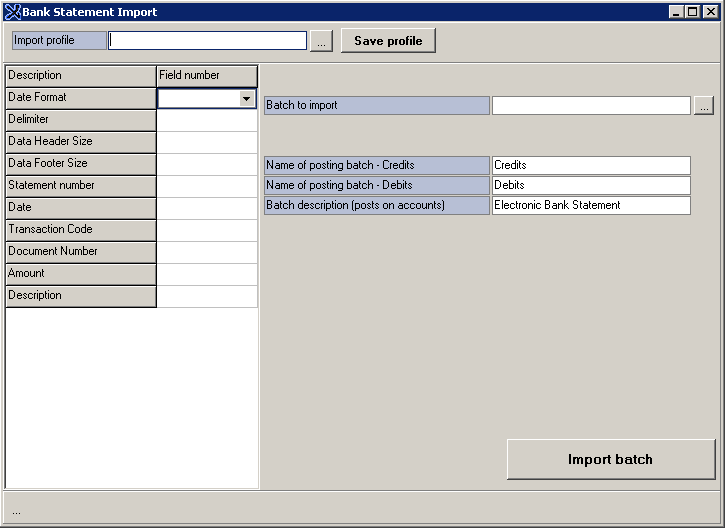Maximize the Bank Statement Import window
The height and width of the screenshot is (528, 725).
pyautogui.click(x=692, y=12)
